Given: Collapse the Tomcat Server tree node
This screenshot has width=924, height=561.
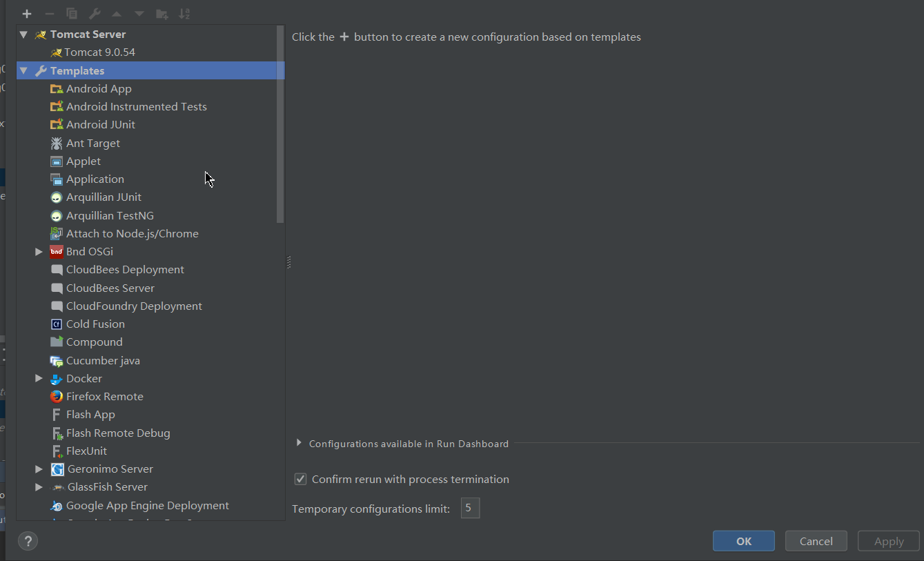Looking at the screenshot, I should [23, 35].
